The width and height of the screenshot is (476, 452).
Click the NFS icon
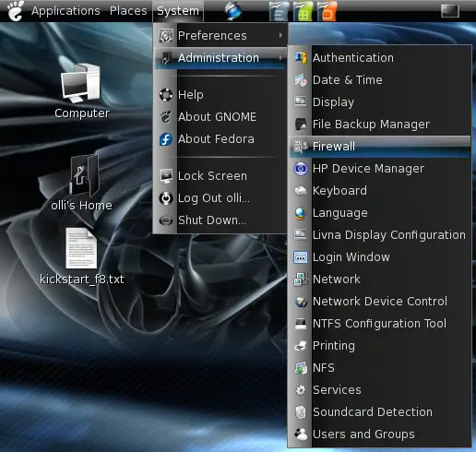301,368
